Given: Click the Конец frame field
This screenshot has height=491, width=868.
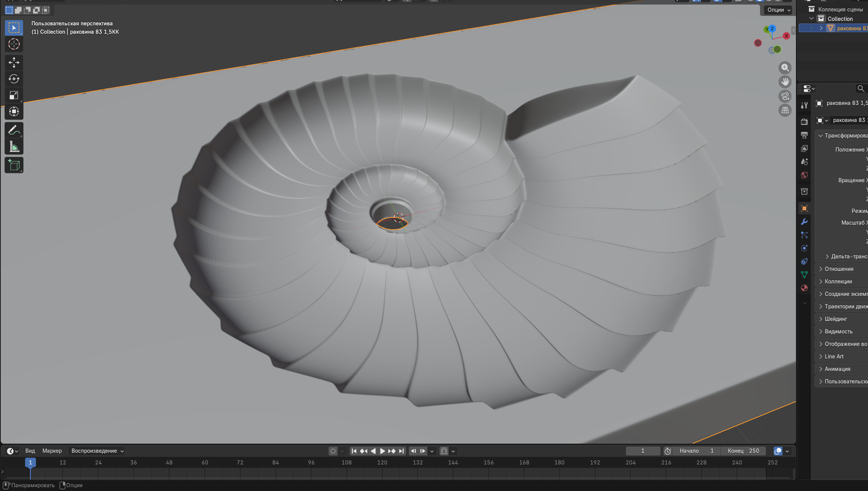Looking at the screenshot, I should [x=745, y=451].
